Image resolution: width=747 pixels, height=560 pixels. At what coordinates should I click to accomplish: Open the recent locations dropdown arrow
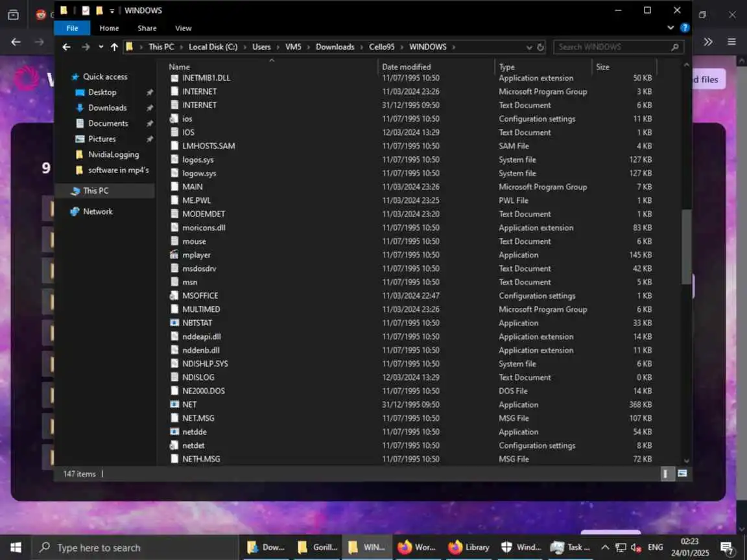click(101, 47)
